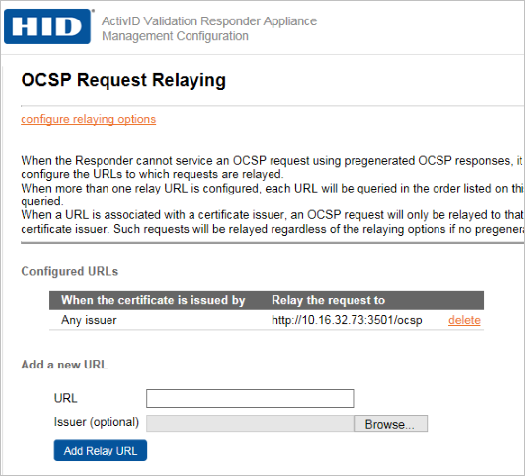The height and width of the screenshot is (476, 525).
Task: Click the HID logo
Action: tap(47, 26)
